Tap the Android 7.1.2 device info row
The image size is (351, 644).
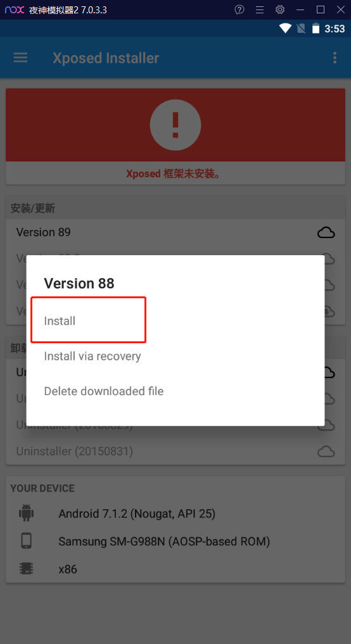pos(175,514)
